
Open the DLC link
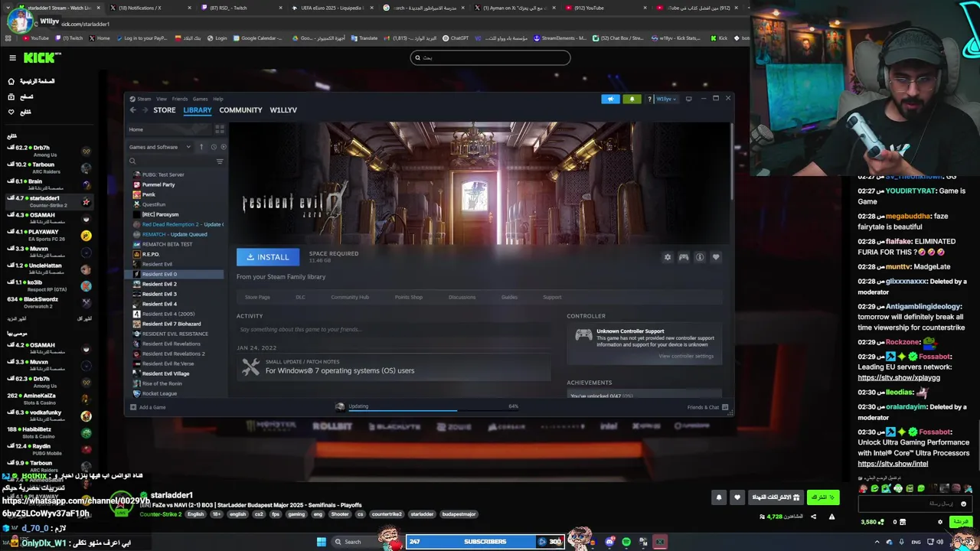click(x=300, y=297)
